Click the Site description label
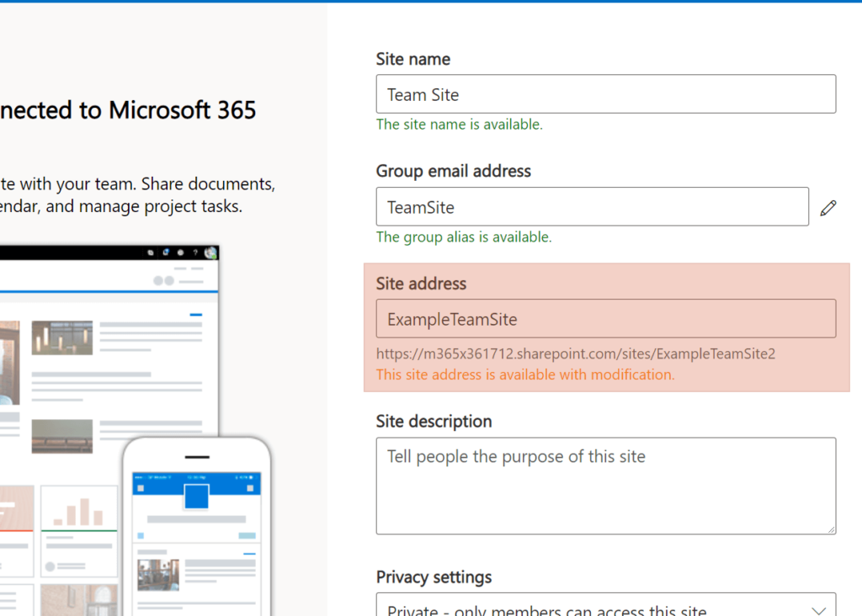This screenshot has height=616, width=862. (434, 422)
